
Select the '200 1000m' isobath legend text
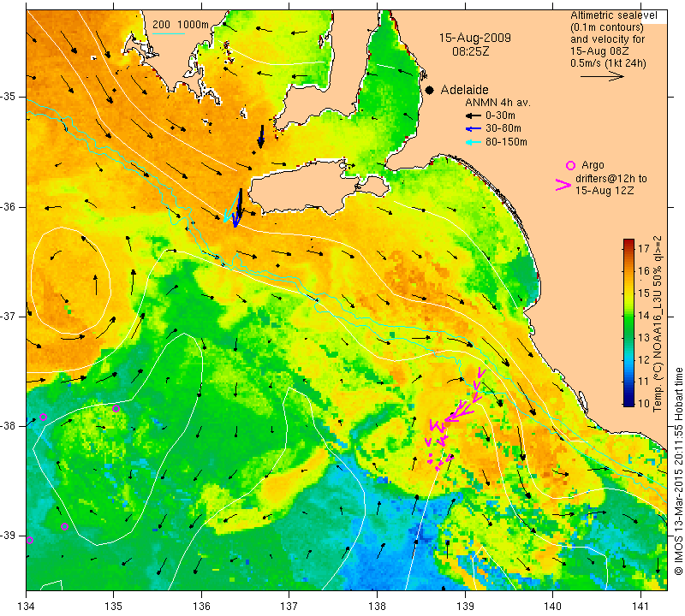[x=181, y=25]
